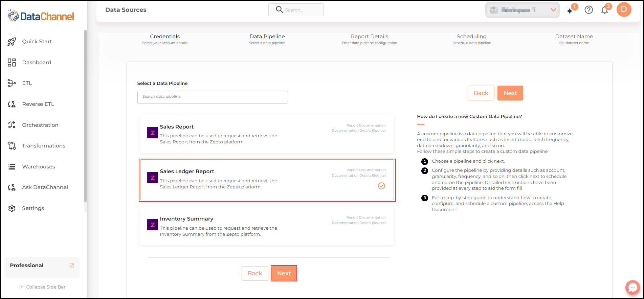Click the Warehouses stack icon
Viewport: 644px width, 299px height.
(x=12, y=167)
